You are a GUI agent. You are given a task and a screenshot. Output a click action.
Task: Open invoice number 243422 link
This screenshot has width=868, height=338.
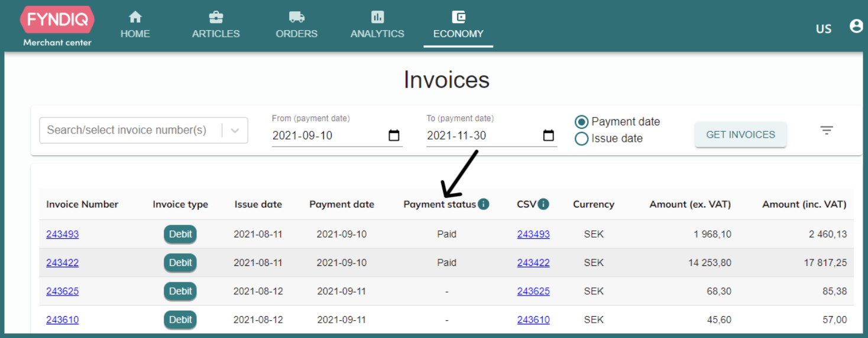[63, 262]
